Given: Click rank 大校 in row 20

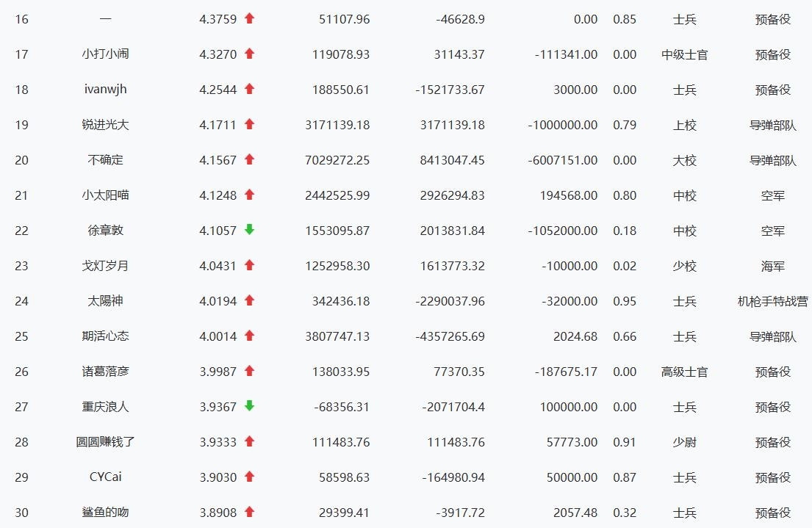Looking at the screenshot, I should 684,160.
